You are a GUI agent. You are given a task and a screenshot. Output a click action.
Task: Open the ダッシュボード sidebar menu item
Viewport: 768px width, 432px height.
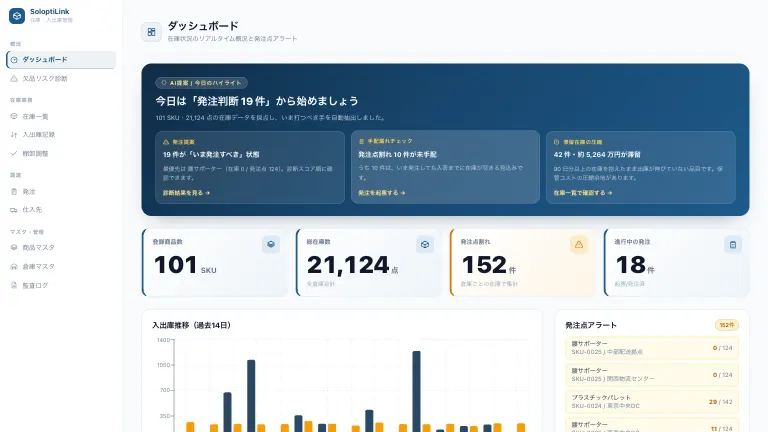(61, 60)
